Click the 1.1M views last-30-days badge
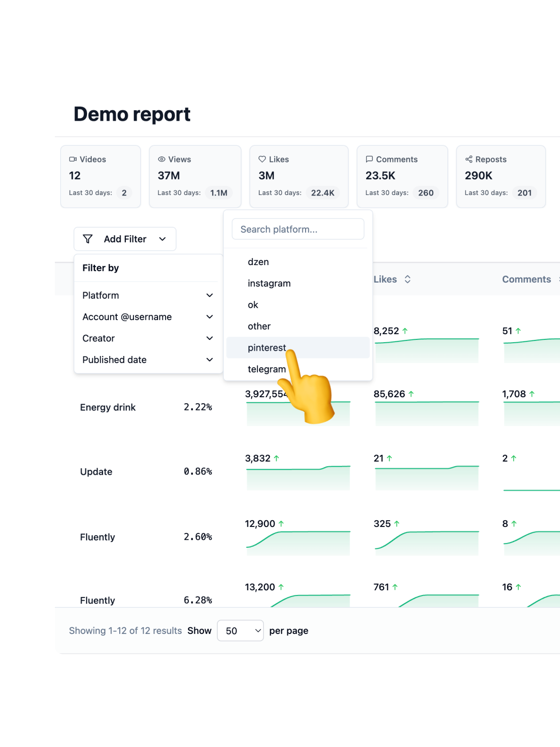This screenshot has height=747, width=560. [x=219, y=193]
